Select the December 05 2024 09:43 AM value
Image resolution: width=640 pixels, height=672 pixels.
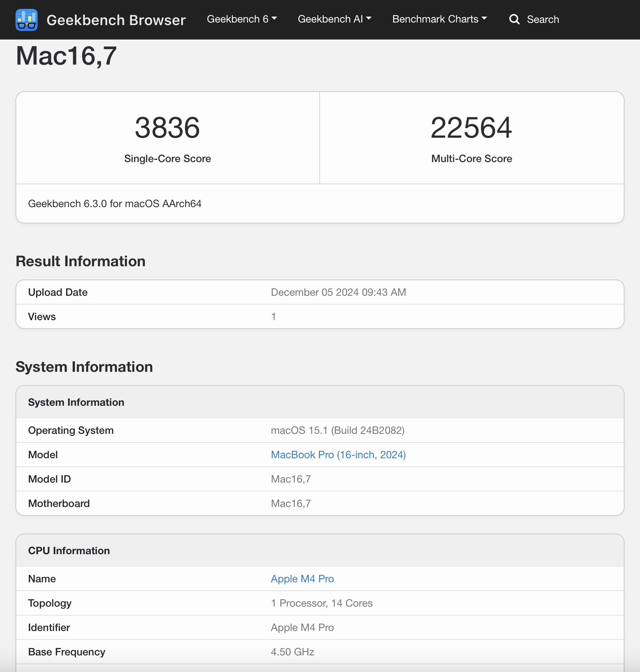click(x=338, y=292)
